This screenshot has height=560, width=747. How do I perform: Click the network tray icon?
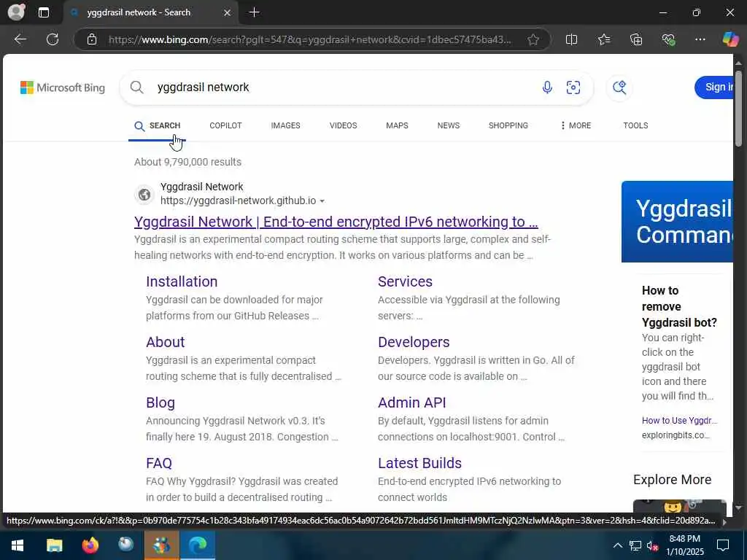[x=635, y=545]
